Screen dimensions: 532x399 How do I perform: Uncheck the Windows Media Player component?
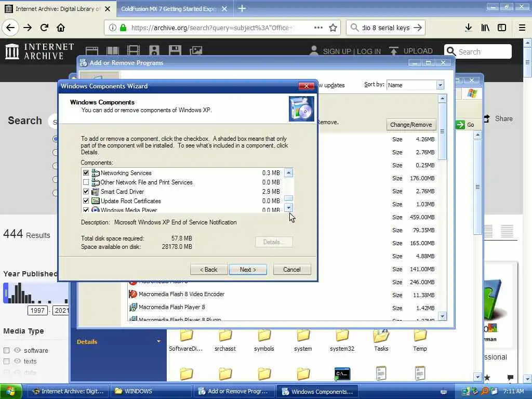[86, 210]
